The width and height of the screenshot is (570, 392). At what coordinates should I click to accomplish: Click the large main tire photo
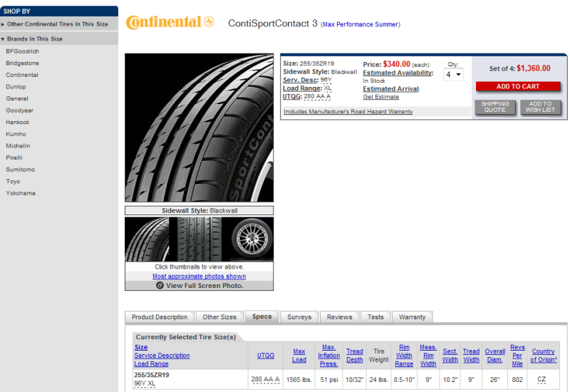pos(199,128)
